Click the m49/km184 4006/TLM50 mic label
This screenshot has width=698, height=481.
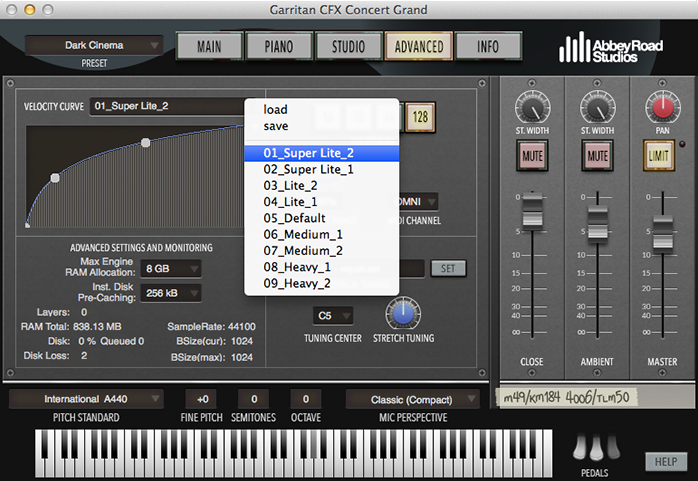click(x=566, y=397)
